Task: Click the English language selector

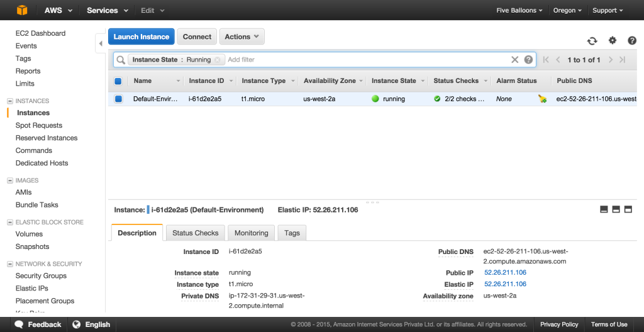Action: 97,324
